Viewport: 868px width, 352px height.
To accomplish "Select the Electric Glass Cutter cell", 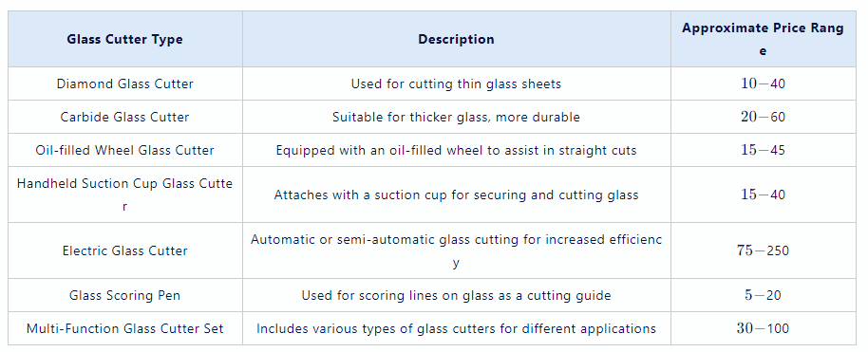I will [125, 250].
